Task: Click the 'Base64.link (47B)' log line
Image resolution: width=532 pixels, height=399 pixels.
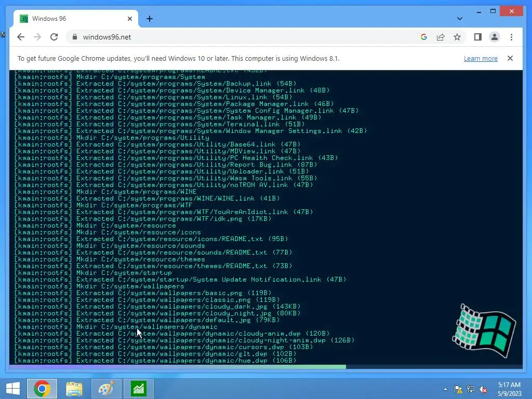Action: [157, 144]
